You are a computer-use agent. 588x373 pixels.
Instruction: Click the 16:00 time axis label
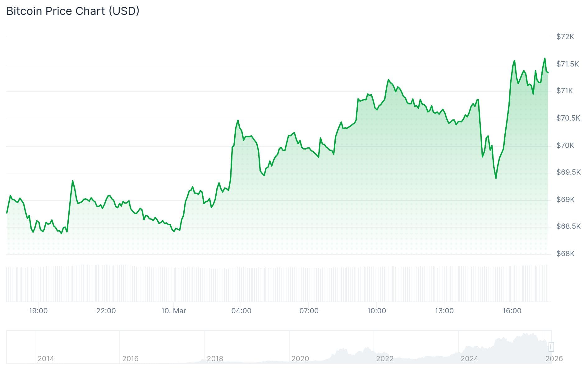click(x=512, y=311)
